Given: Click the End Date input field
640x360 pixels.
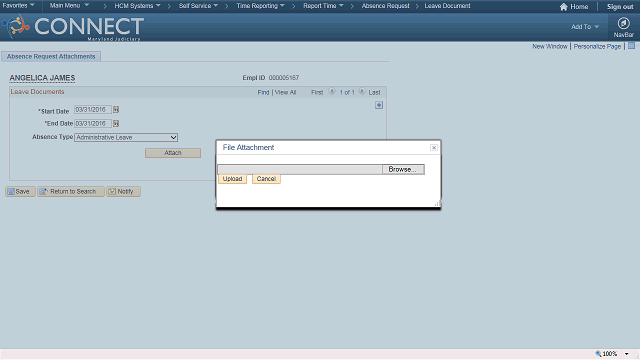Looking at the screenshot, I should click(x=93, y=124).
